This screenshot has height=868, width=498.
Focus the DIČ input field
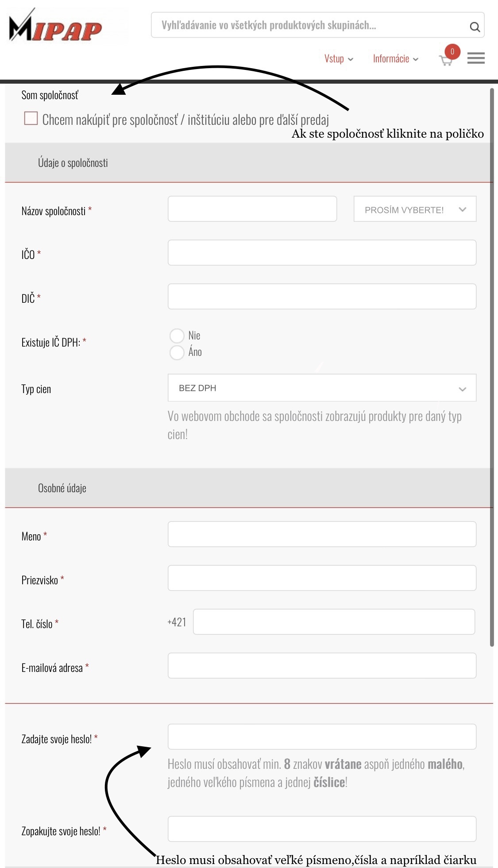[x=322, y=297]
